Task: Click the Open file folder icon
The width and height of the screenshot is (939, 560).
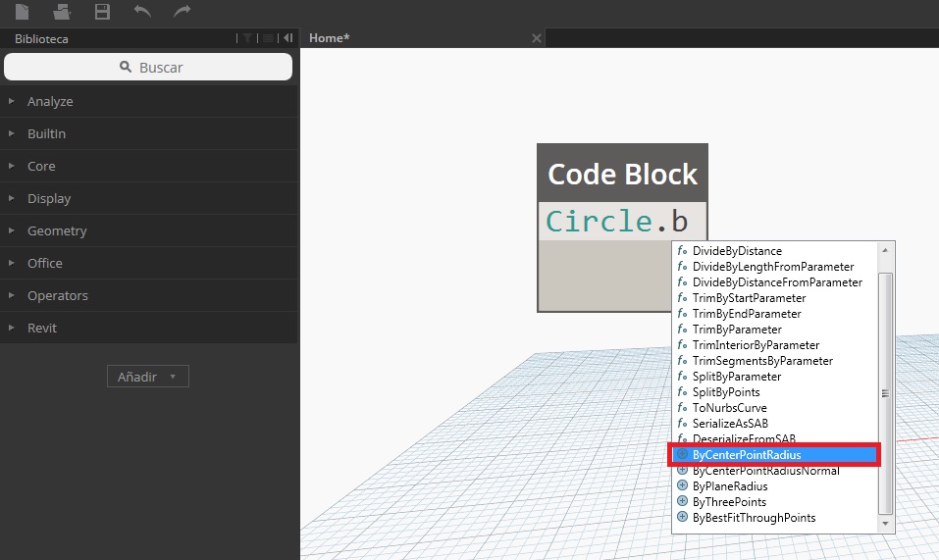Action: (x=62, y=12)
